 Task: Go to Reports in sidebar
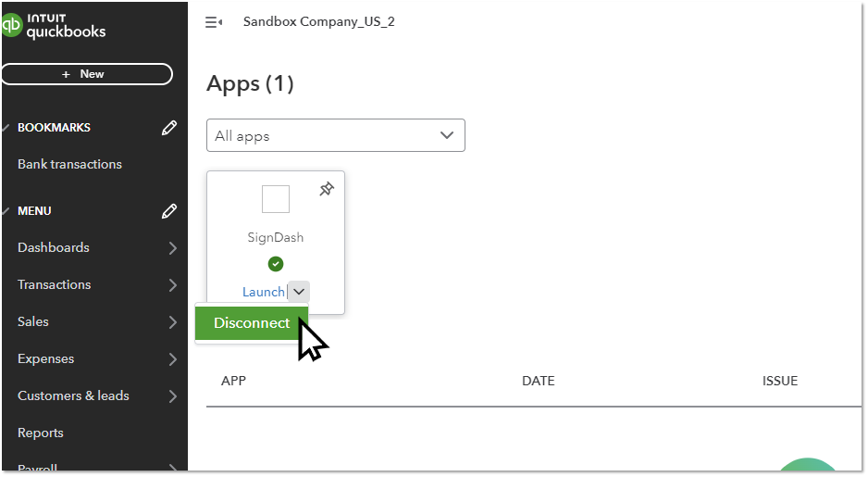(41, 433)
